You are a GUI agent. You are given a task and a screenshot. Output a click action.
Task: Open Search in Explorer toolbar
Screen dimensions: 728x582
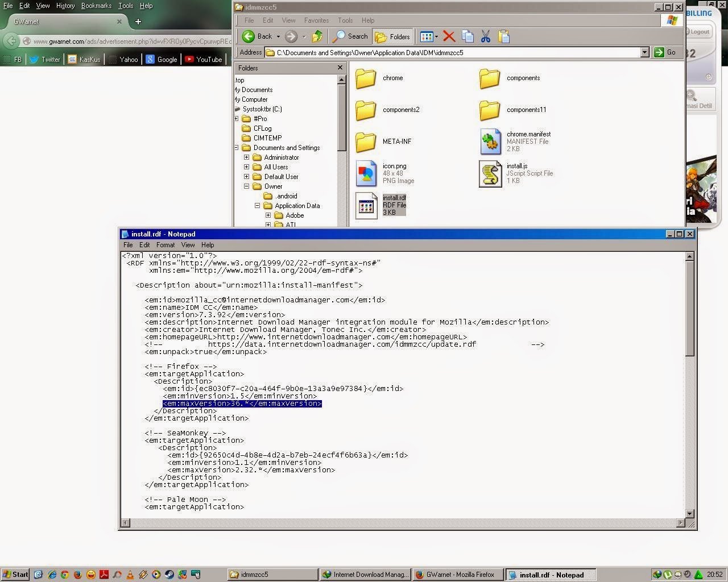pyautogui.click(x=351, y=36)
